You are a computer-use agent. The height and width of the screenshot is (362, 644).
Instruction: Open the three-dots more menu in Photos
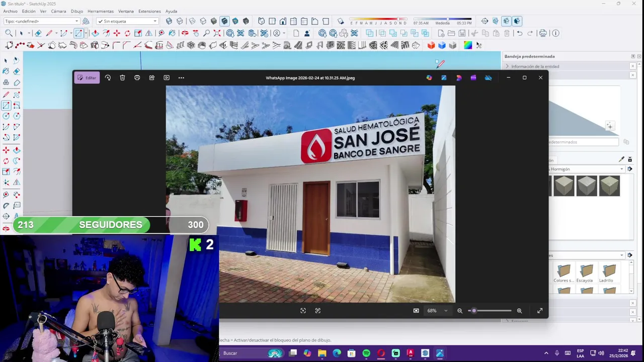pyautogui.click(x=181, y=77)
